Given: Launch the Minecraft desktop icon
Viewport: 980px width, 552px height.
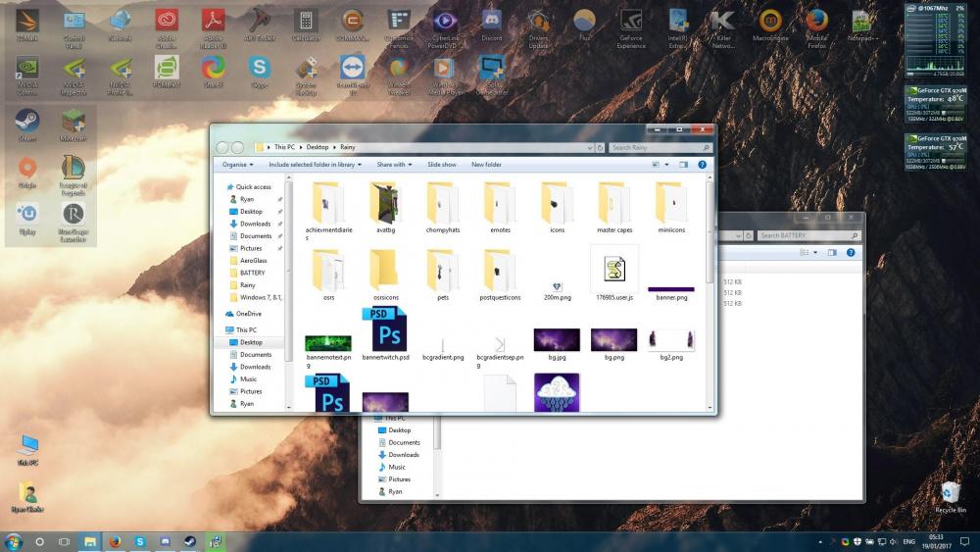Looking at the screenshot, I should [73, 122].
